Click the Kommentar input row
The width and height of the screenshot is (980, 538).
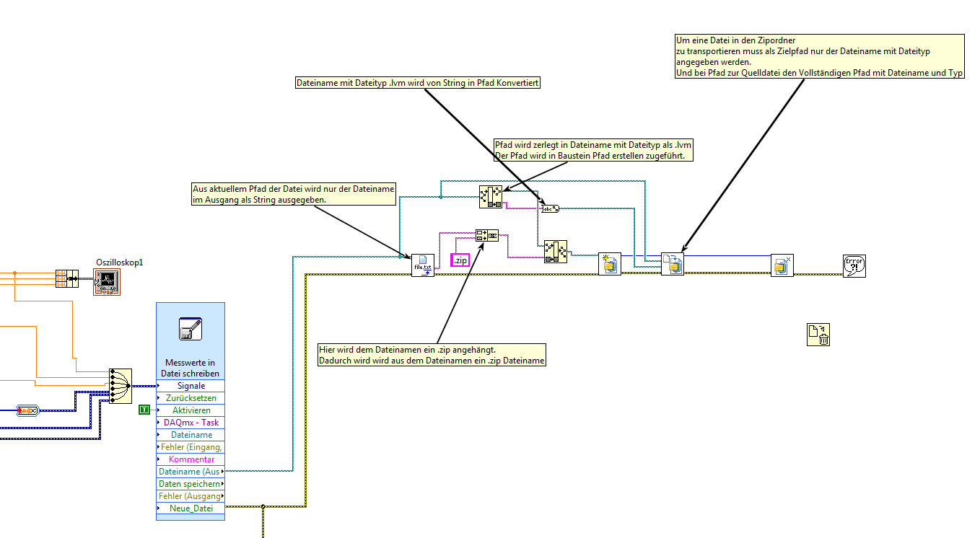click(x=191, y=459)
